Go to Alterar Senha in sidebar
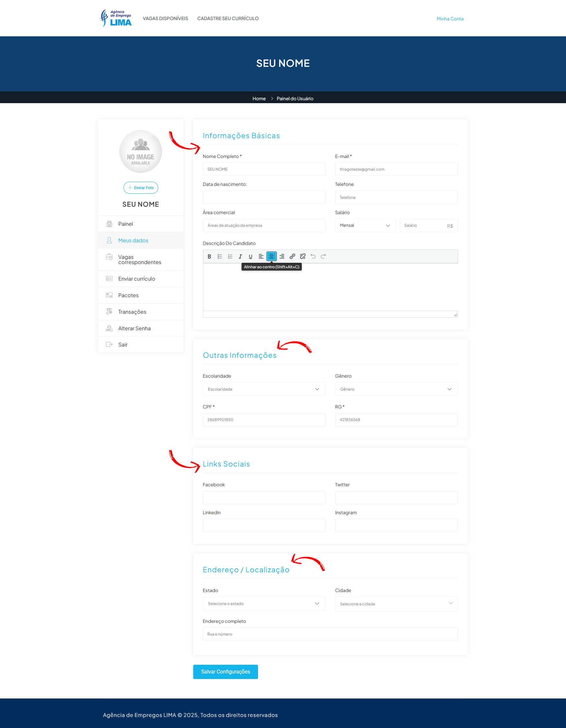Screen dimensions: 566x728 click(x=134, y=328)
